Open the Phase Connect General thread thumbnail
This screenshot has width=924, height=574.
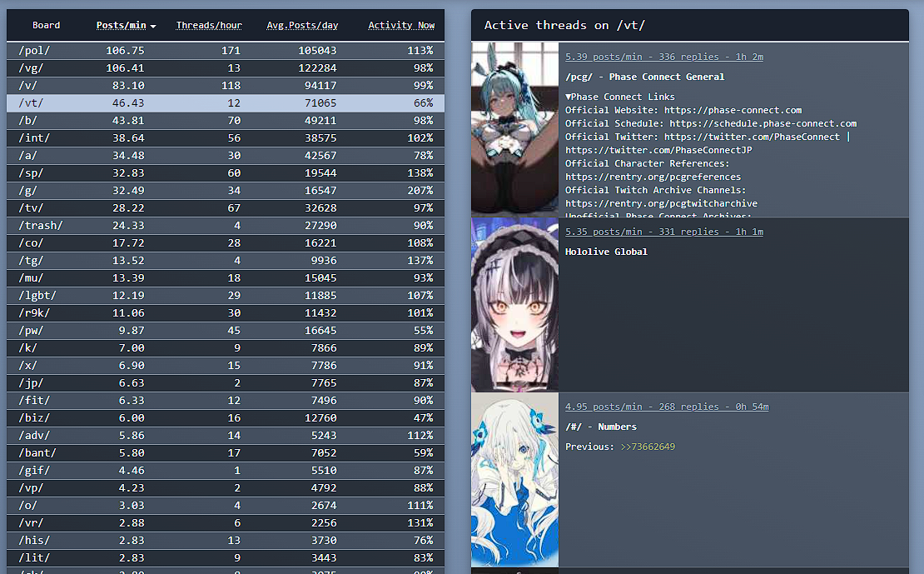[x=515, y=130]
